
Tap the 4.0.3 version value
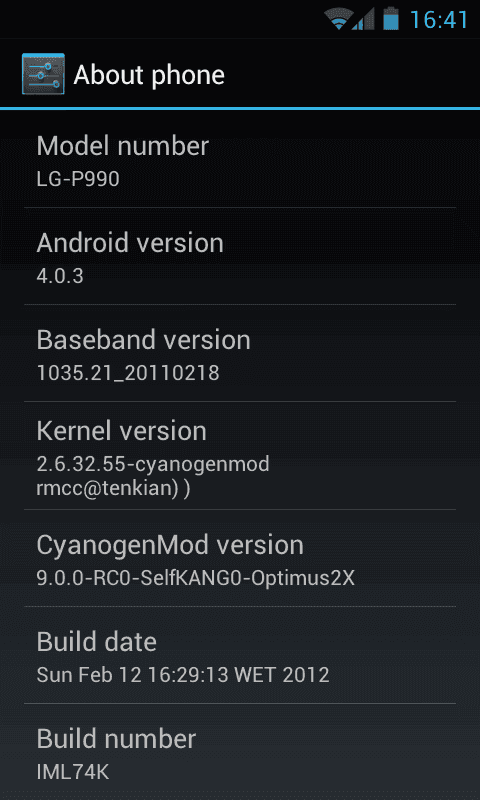(x=60, y=276)
